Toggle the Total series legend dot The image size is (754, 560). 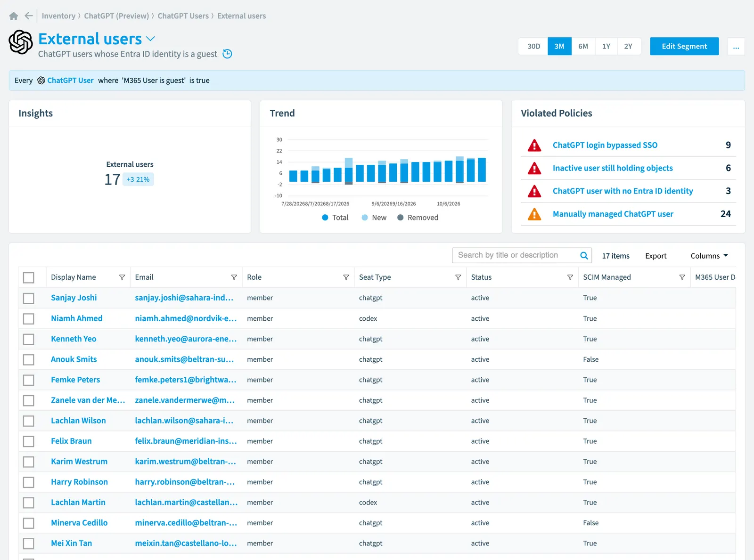325,218
